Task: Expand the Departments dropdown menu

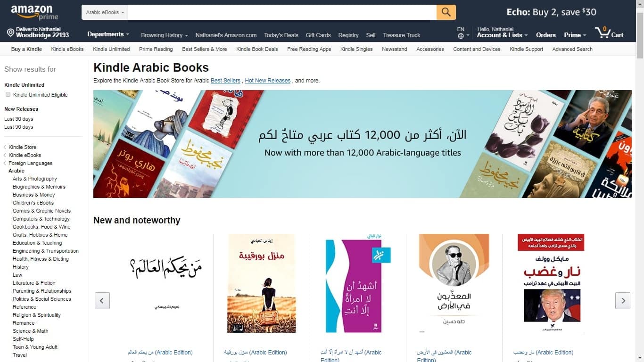Action: [x=108, y=34]
